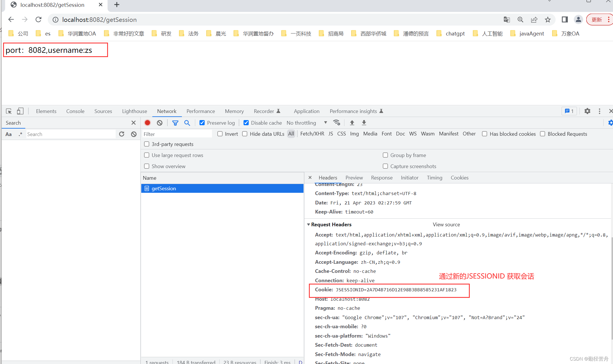This screenshot has width=613, height=364.
Task: Toggle the device toolbar icon
Action: (20, 111)
